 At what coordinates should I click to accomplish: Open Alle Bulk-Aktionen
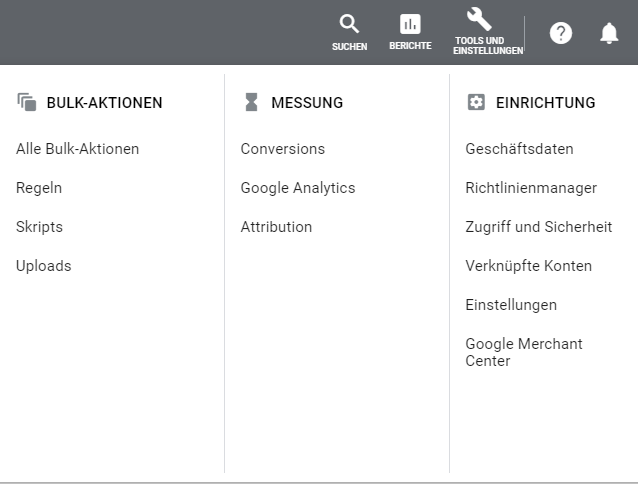78,149
